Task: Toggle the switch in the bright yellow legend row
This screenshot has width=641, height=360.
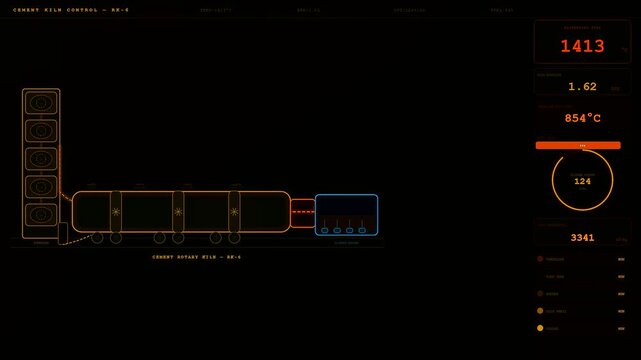Action: pos(621,329)
